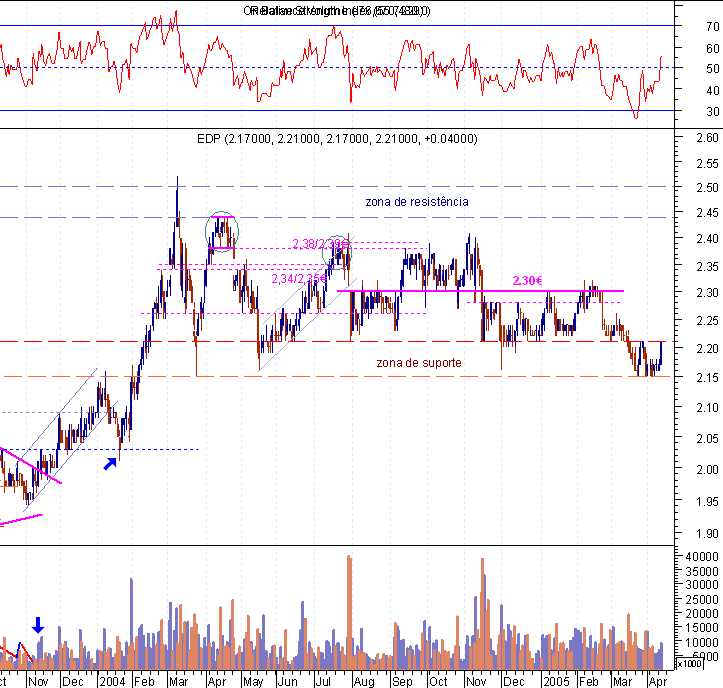Click the EDP price chart title text

[337, 139]
